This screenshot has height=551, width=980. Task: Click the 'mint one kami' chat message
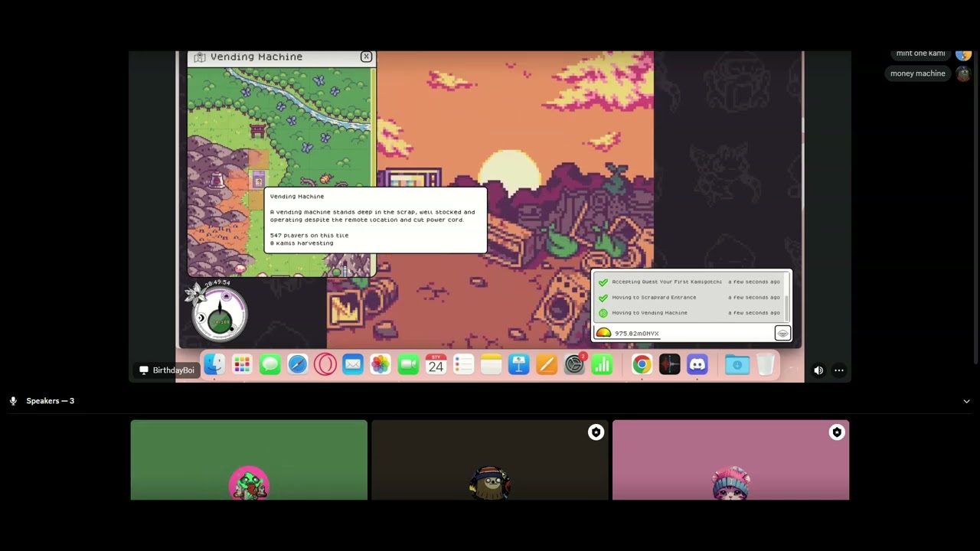point(920,54)
